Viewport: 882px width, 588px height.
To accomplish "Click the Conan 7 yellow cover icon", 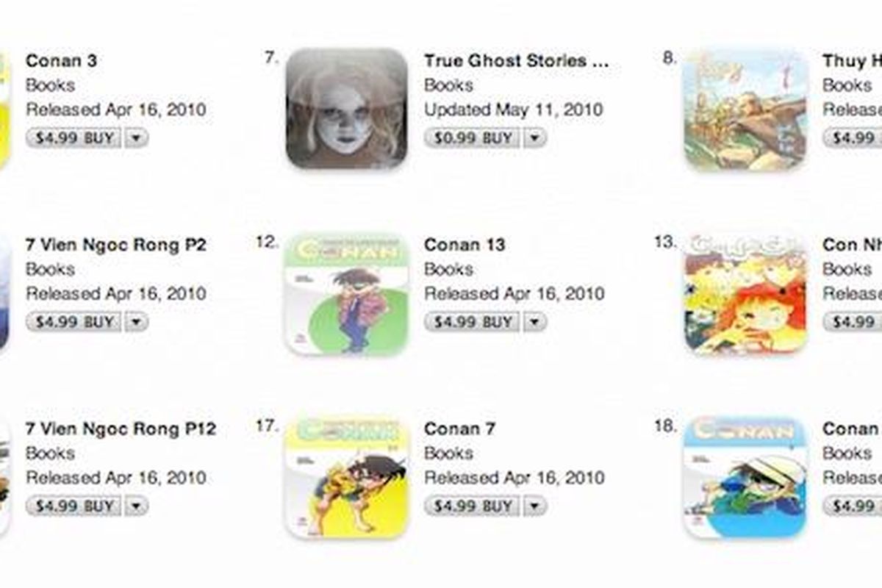I will (346, 477).
